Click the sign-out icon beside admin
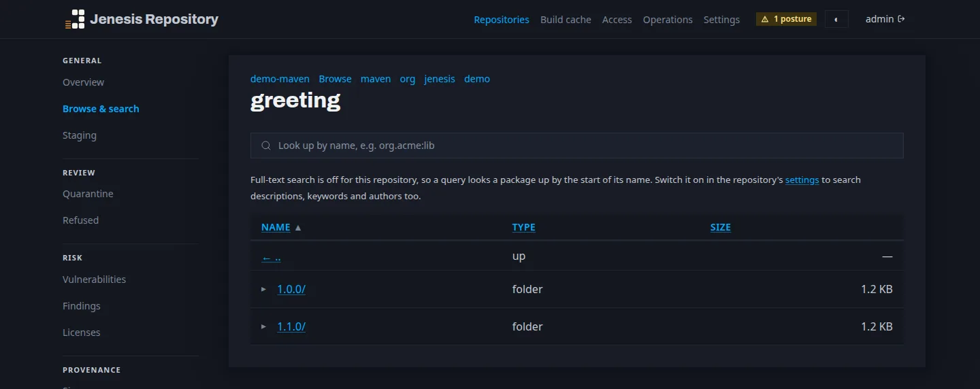This screenshot has width=980, height=389. coord(902,19)
